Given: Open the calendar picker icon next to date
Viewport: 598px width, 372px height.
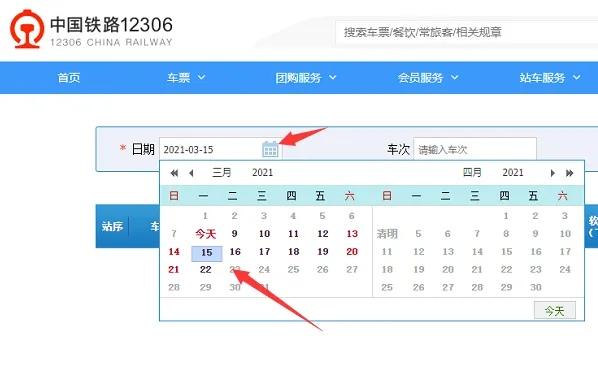Looking at the screenshot, I should click(x=270, y=149).
